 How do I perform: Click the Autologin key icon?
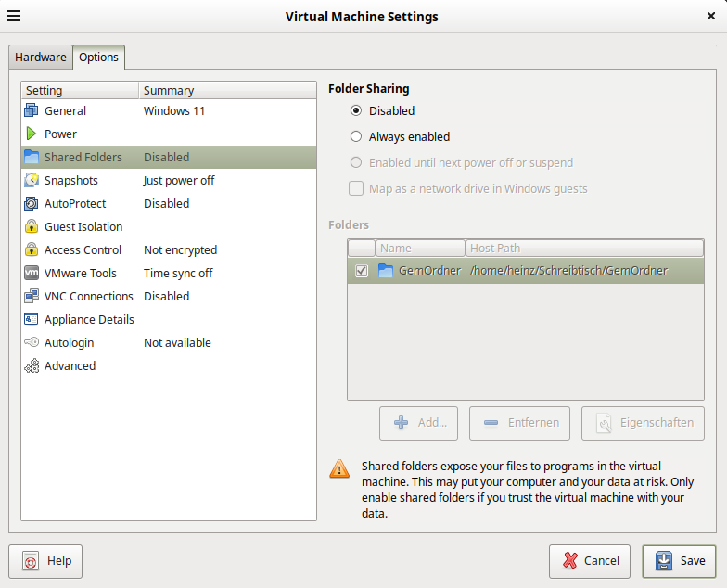coord(32,342)
